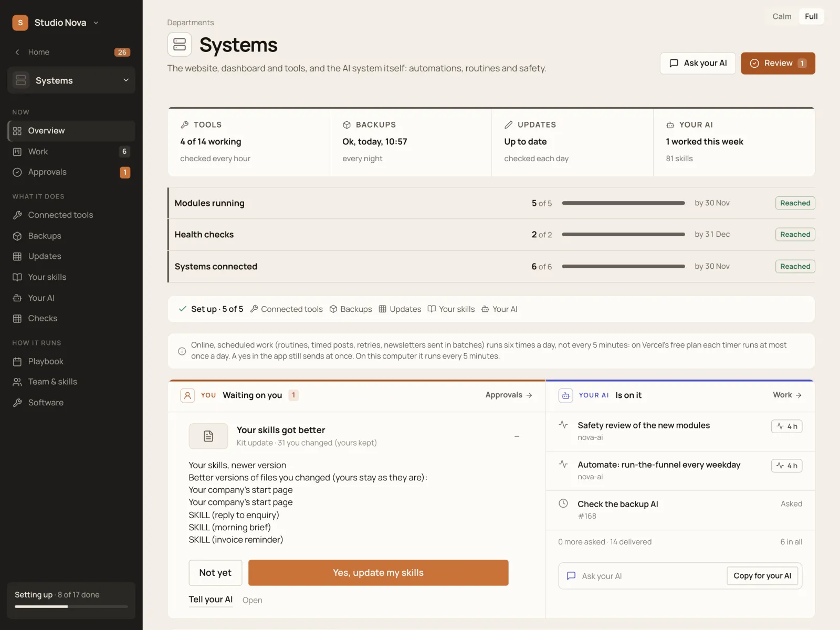Click the clock icon beside Check the backup AI

coord(563,503)
